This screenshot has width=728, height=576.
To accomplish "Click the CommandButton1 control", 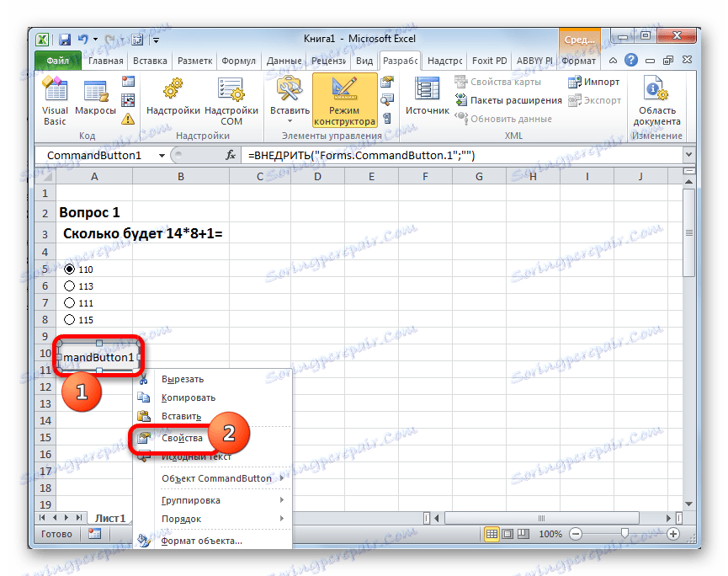I will click(x=98, y=357).
